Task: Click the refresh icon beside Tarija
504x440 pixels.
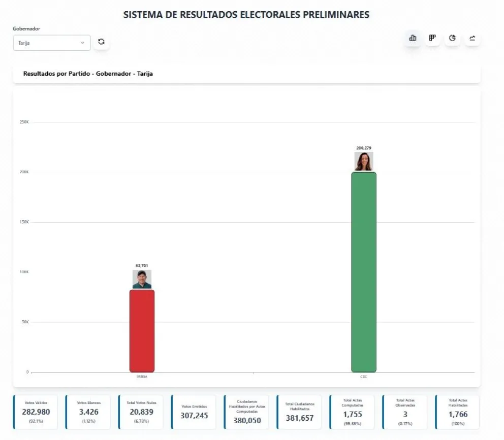Action: 101,42
